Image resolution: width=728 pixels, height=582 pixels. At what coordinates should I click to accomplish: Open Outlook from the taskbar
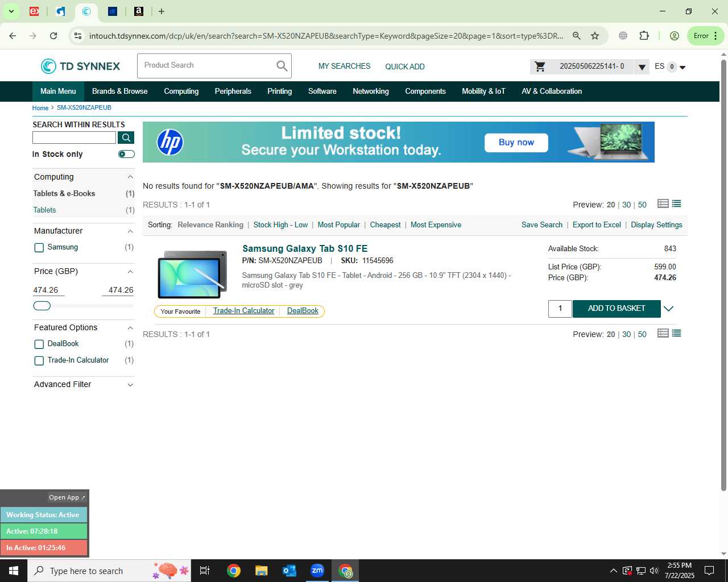point(289,571)
